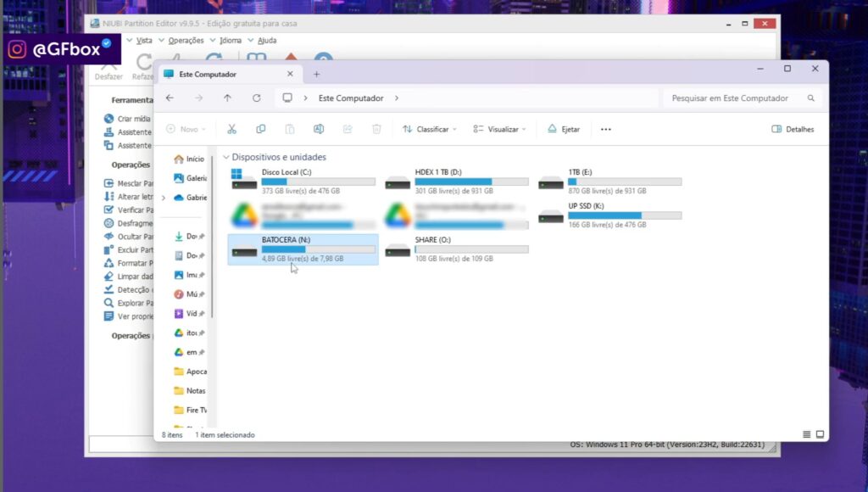Screen dimensions: 868x492
Task: Open the Visualizar view dropdown
Action: tap(500, 129)
